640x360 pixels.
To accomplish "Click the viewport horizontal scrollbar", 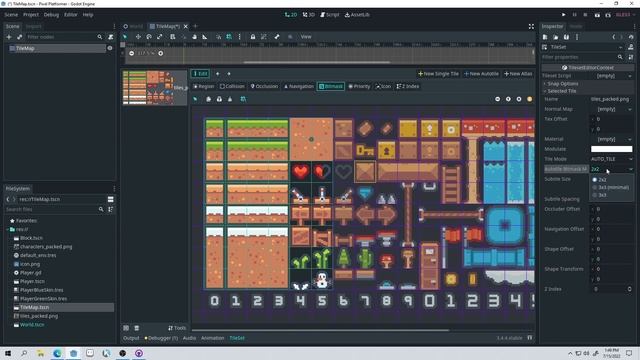I will coord(316,62).
